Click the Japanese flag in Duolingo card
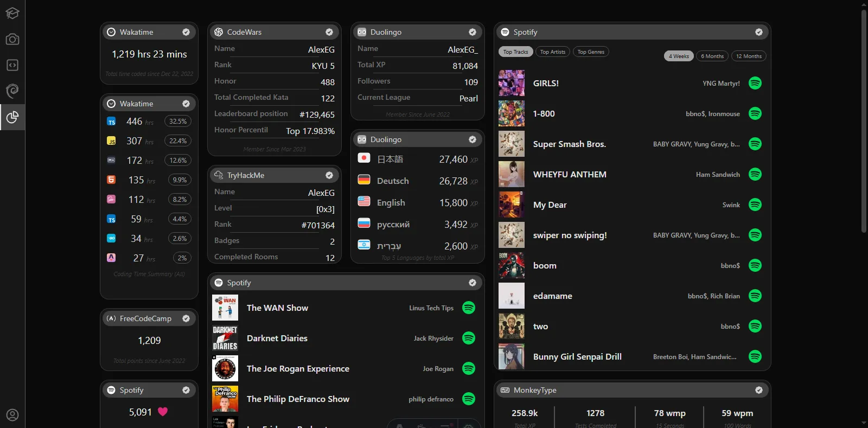This screenshot has width=868, height=428. coord(364,158)
